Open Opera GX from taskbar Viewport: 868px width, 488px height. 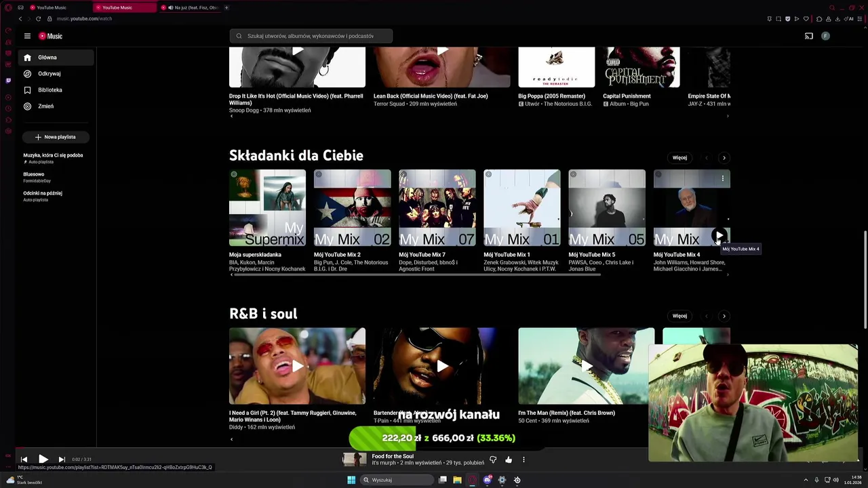(472, 480)
